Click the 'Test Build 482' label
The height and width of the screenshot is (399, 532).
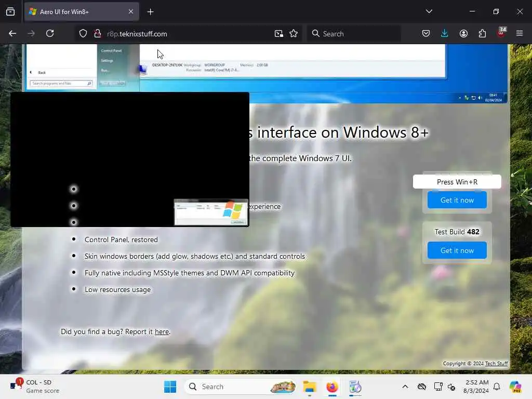(457, 232)
